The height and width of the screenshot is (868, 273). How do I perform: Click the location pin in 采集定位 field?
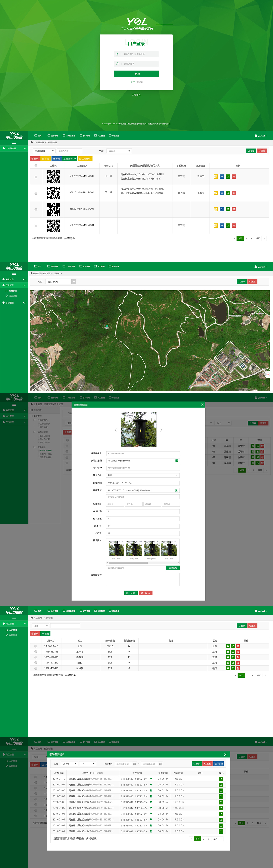(176, 490)
